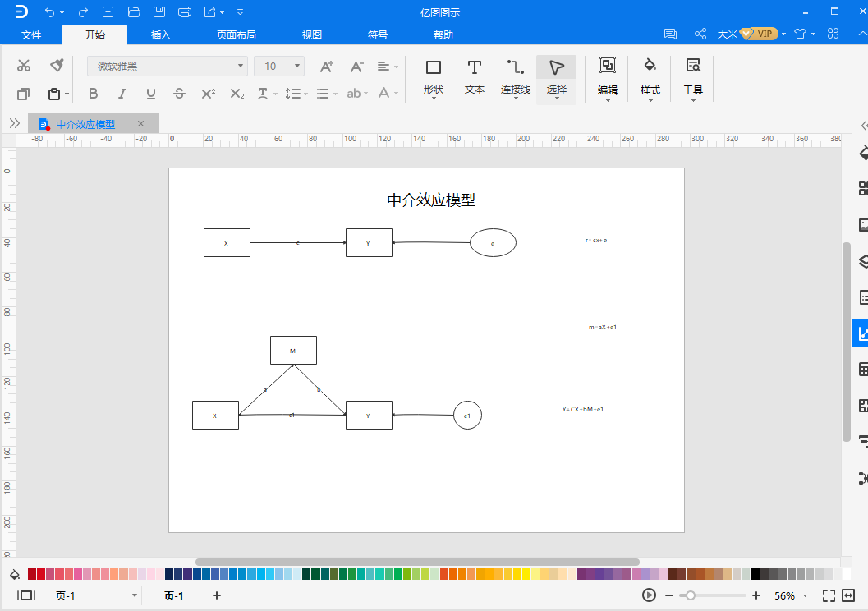Click the Redo arrow icon
This screenshot has height=611, width=868.
(x=83, y=11)
